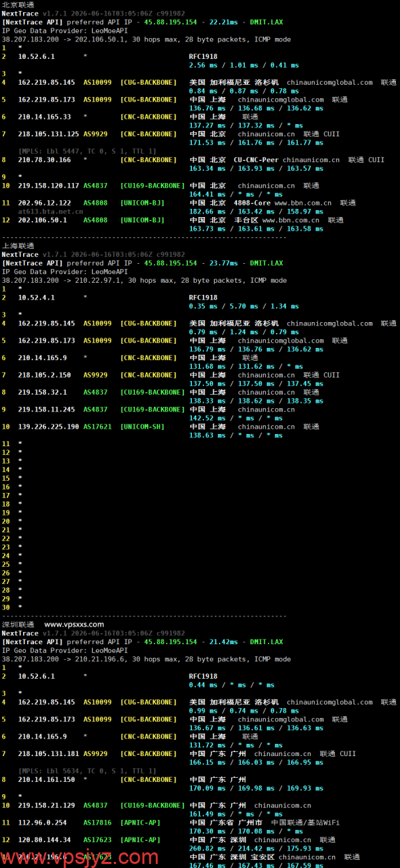Click the 182.66 ms latency value
The height and width of the screenshot is (868, 400).
click(207, 212)
